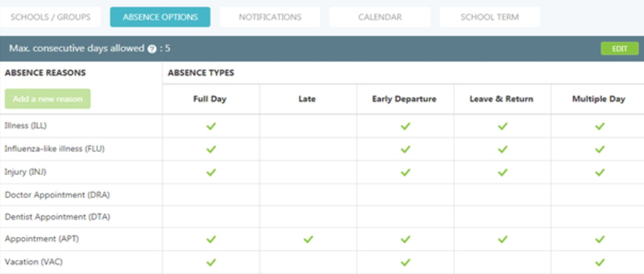Select the Dentist Appointment (DTA) reason row
This screenshot has width=644, height=274.
57,217
